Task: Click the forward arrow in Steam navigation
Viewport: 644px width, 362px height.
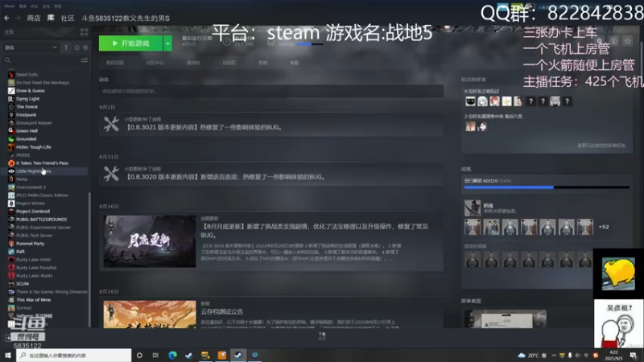Action: 18,18
